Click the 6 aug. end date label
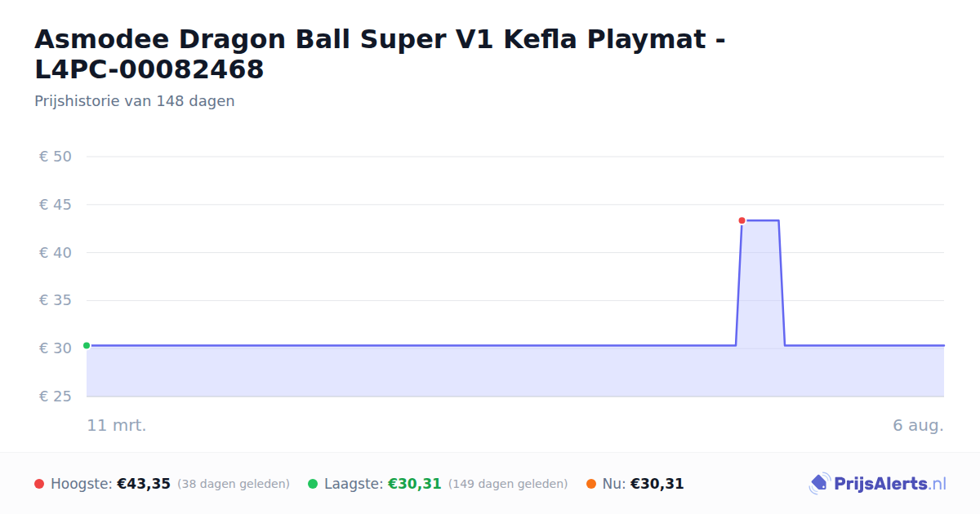 click(918, 426)
